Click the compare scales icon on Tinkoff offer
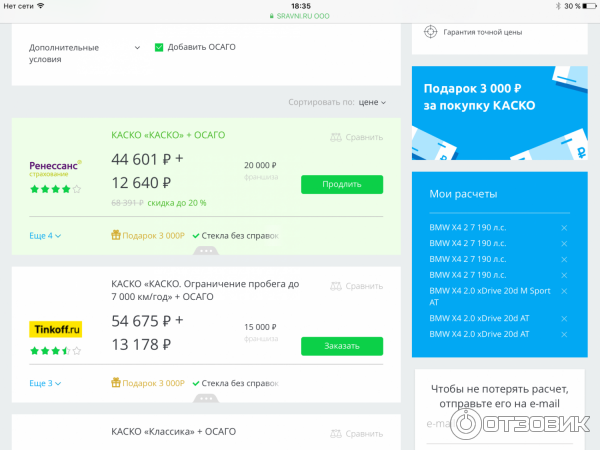This screenshot has height=450, width=600. point(335,286)
